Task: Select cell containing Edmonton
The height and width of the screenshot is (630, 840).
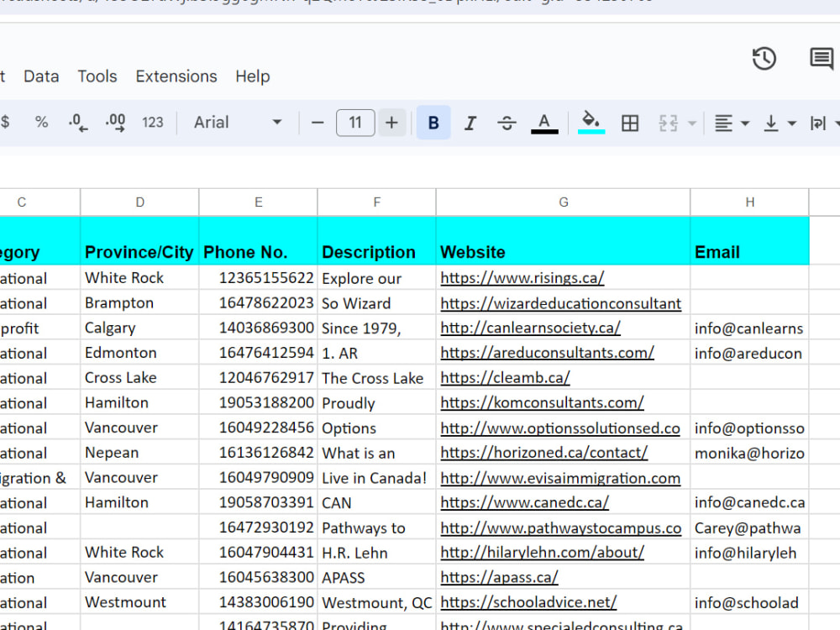Action: [139, 353]
